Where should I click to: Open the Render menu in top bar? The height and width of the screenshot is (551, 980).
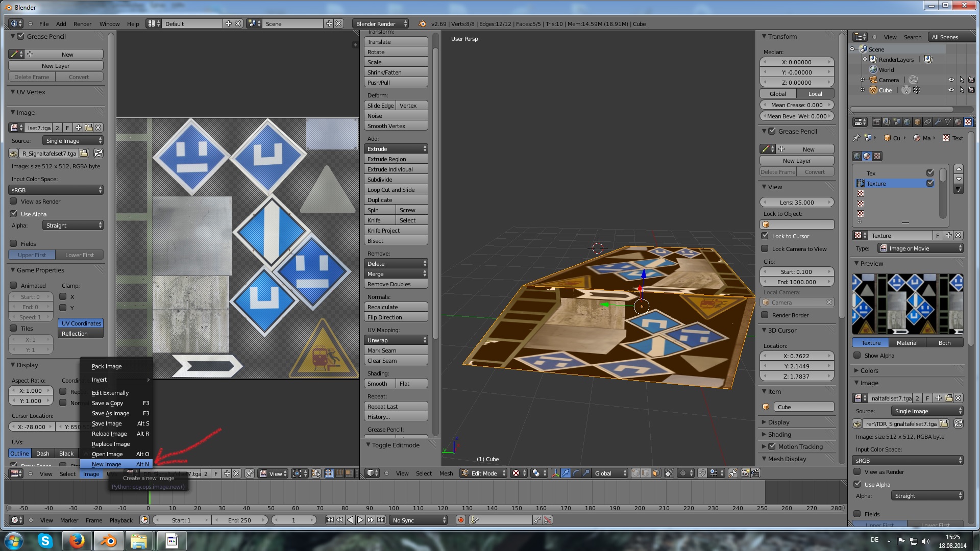click(82, 24)
